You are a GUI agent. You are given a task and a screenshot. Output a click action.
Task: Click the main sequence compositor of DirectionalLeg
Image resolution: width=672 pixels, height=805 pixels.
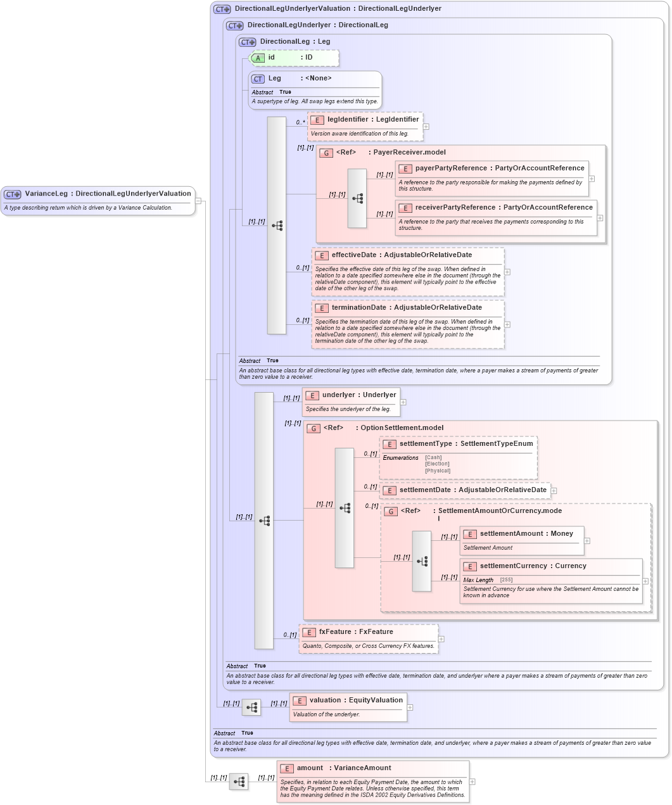click(x=277, y=225)
